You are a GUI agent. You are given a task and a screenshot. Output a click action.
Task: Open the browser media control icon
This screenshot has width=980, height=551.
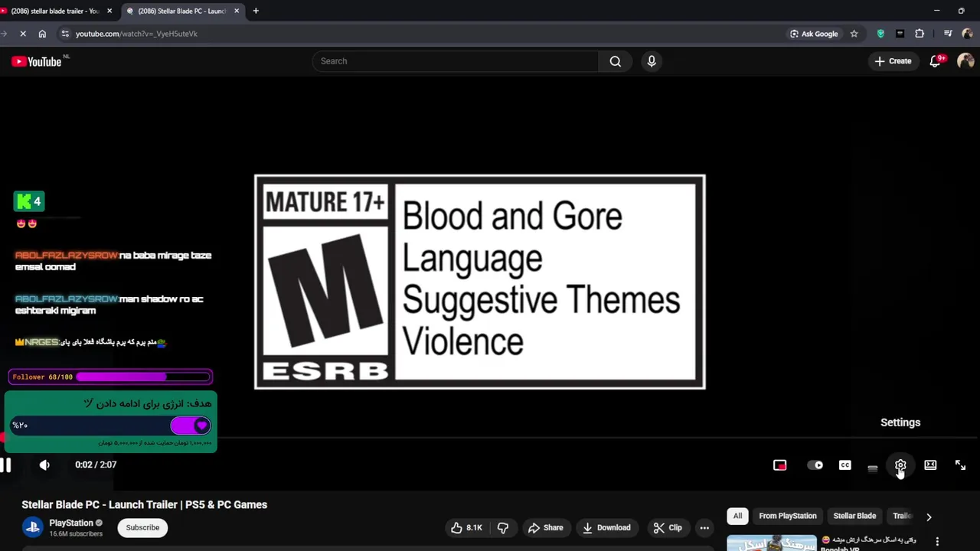tap(948, 34)
